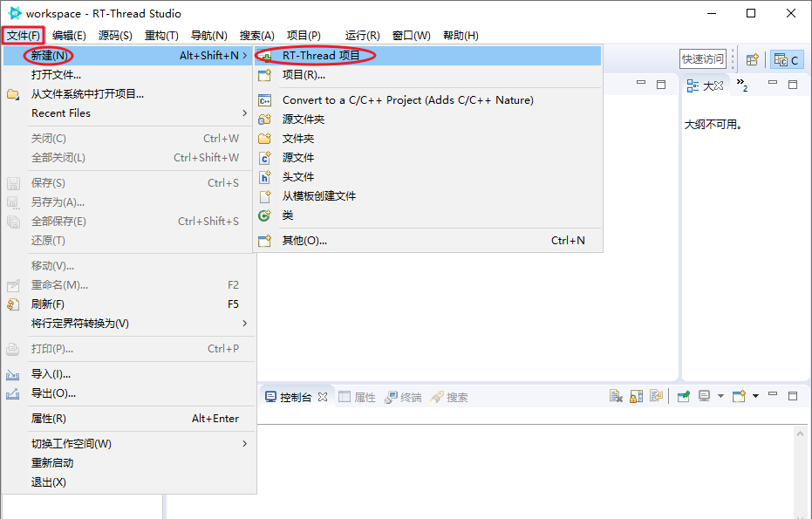Choose 项目(R)... in the New submenu
Image resolution: width=812 pixels, height=519 pixels.
[427, 75]
